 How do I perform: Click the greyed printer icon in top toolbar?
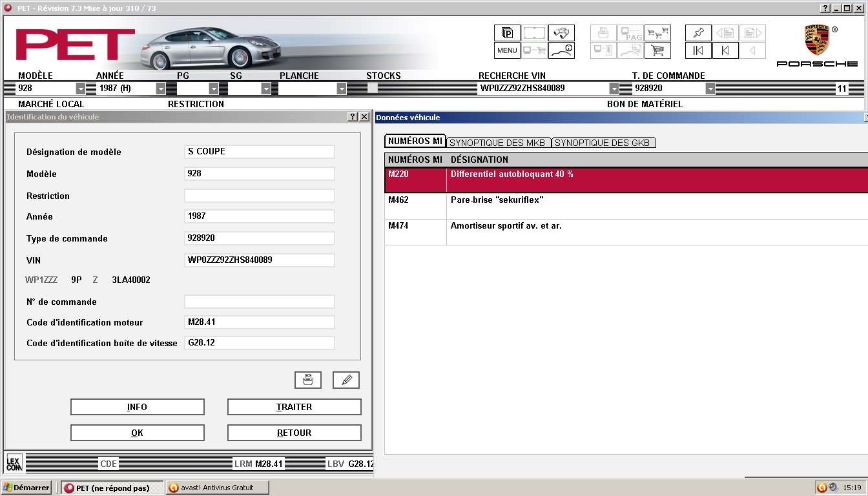coord(603,33)
